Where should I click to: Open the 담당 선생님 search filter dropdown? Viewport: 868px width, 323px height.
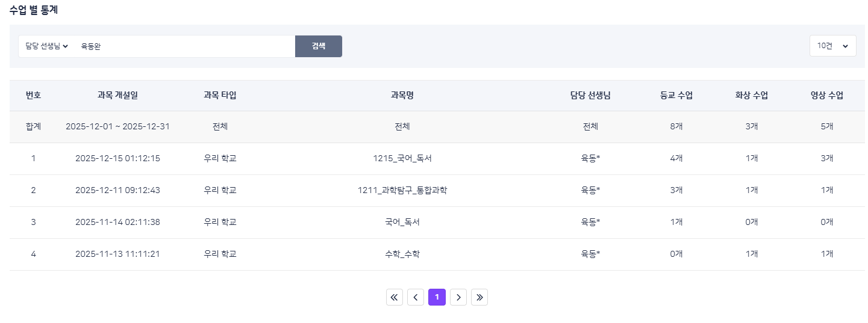[46, 46]
